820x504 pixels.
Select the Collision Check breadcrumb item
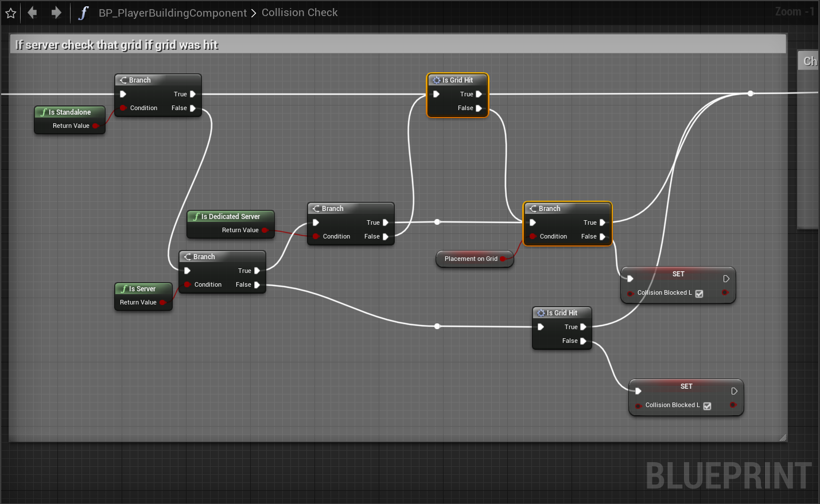click(x=300, y=13)
